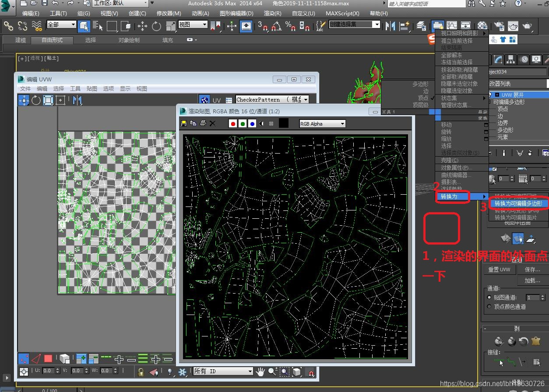Click the lock selection padlock icon
Screen dimensions: 549x392
coord(141,371)
